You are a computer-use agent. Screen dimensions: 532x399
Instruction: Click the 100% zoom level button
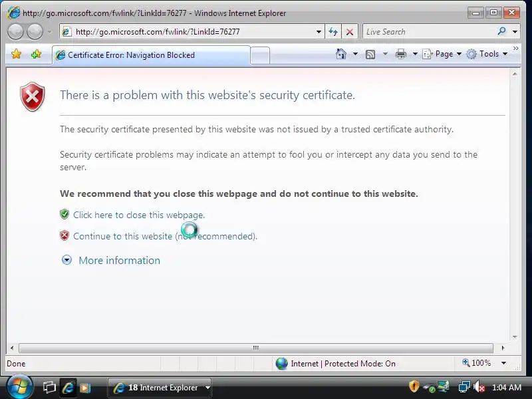point(476,363)
